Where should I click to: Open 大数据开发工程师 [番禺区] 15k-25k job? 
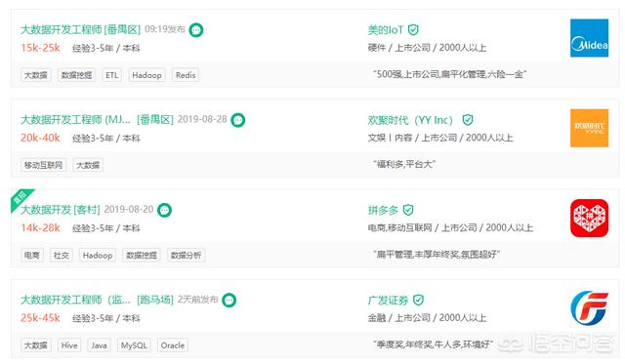coord(80,30)
